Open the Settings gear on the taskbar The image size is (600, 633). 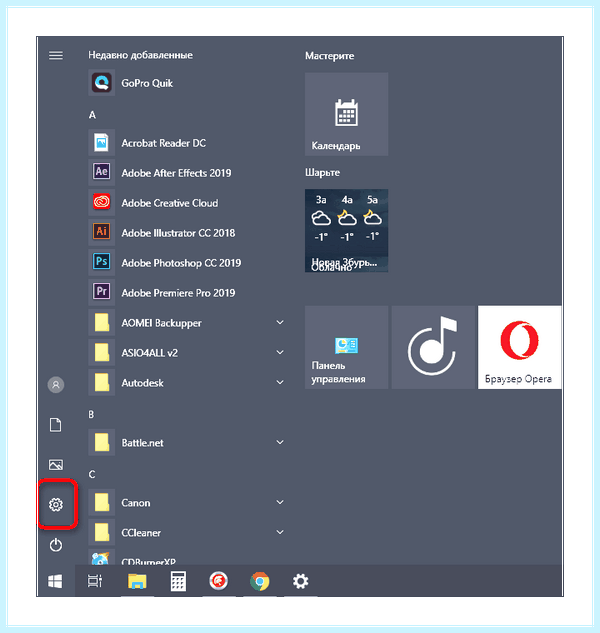(300, 581)
